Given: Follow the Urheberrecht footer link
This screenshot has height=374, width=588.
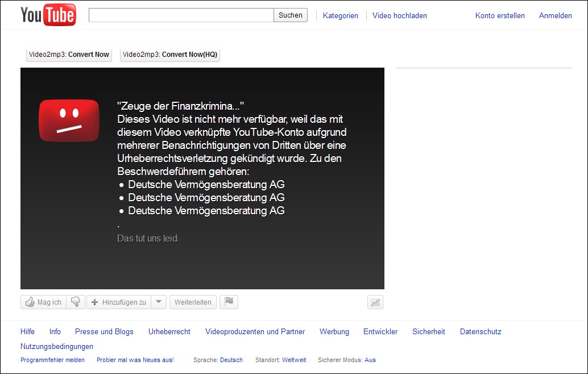Looking at the screenshot, I should coord(169,331).
